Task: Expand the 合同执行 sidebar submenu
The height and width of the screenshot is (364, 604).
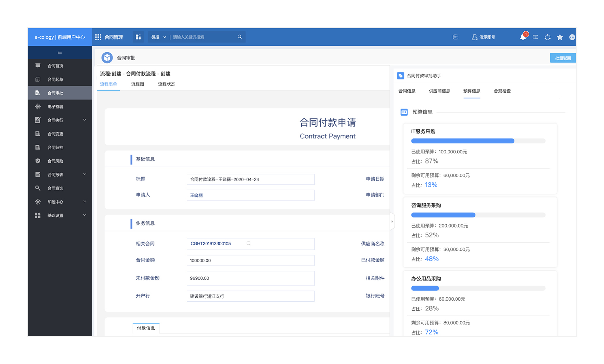Action: 85,120
